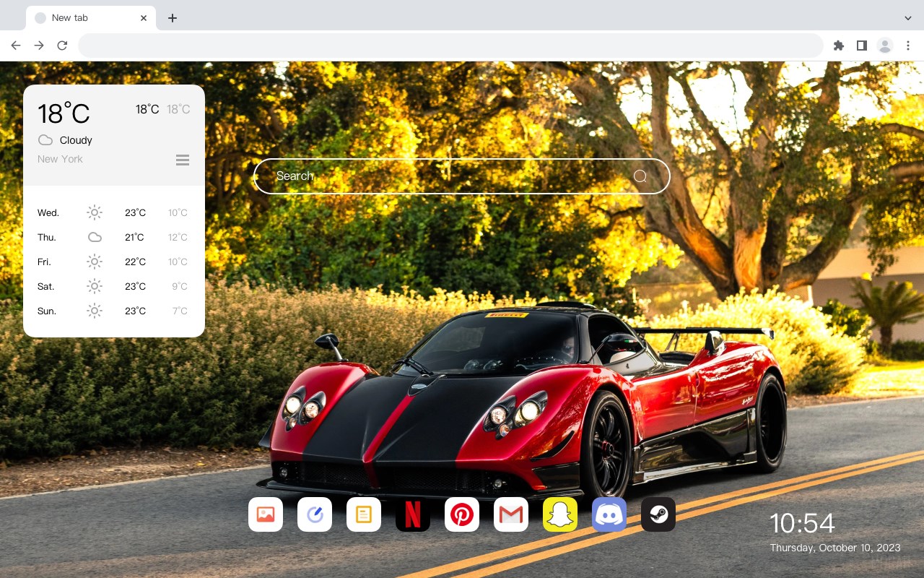The width and height of the screenshot is (924, 578).
Task: Open the Extensions puzzle icon
Action: [838, 46]
